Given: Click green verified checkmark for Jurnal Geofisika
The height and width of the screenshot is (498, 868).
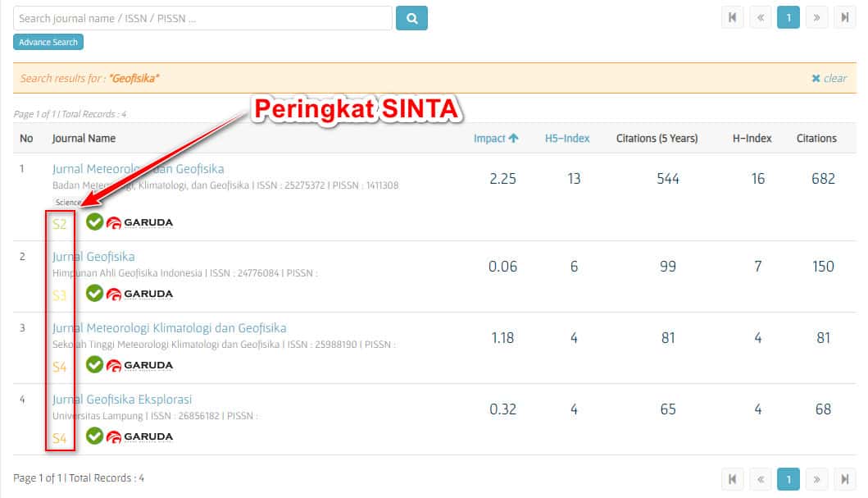Looking at the screenshot, I should [x=94, y=294].
